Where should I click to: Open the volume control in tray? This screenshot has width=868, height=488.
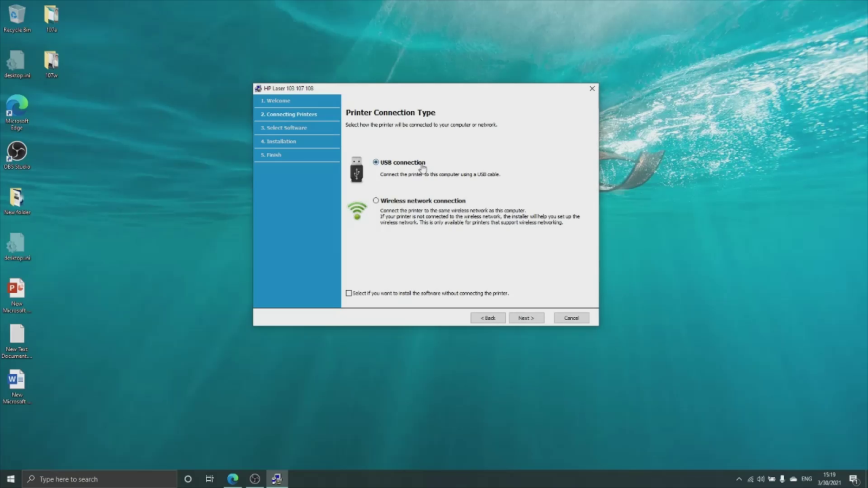(761, 479)
